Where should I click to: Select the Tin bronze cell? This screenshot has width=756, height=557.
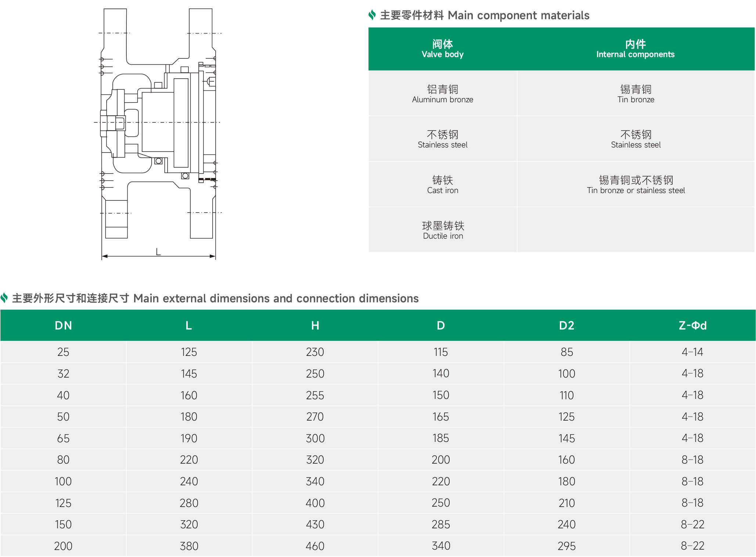pos(636,94)
